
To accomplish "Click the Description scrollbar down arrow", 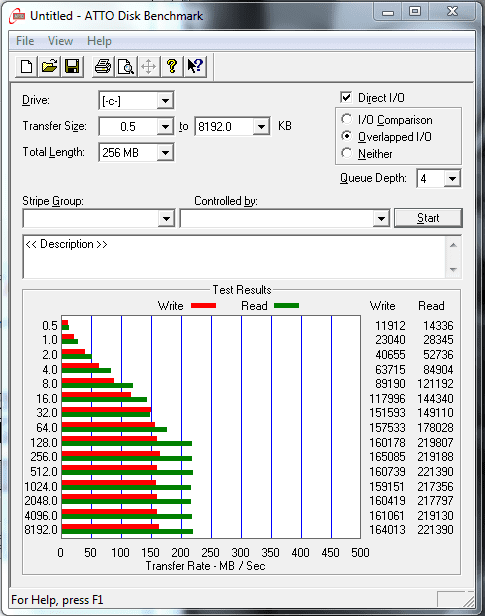I will pyautogui.click(x=453, y=270).
